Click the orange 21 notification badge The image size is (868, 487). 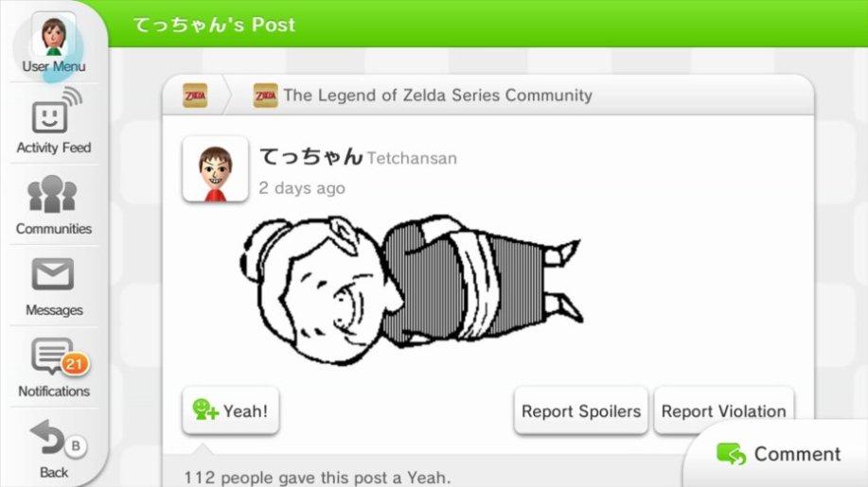[74, 364]
